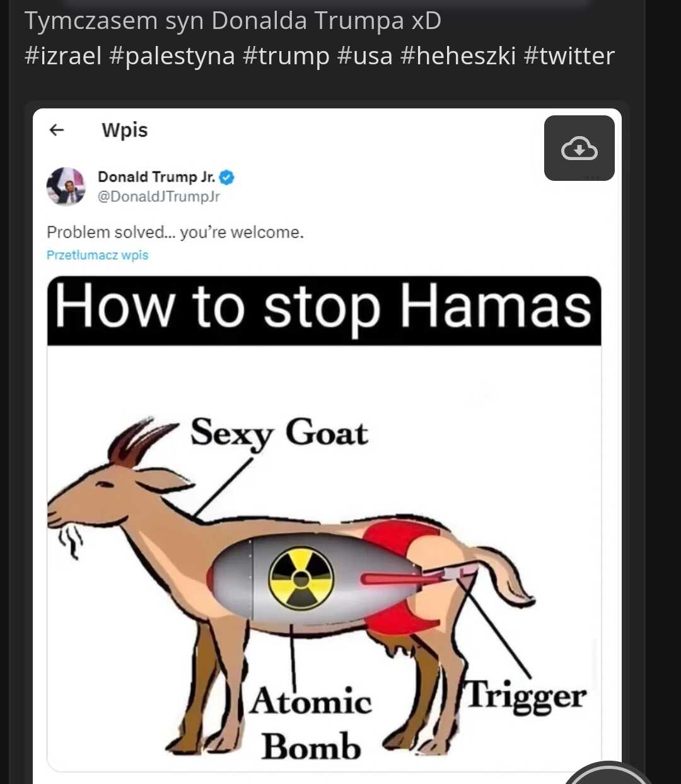Screen dimensions: 681x784
Task: Open the #usa hashtag
Action: (x=365, y=56)
